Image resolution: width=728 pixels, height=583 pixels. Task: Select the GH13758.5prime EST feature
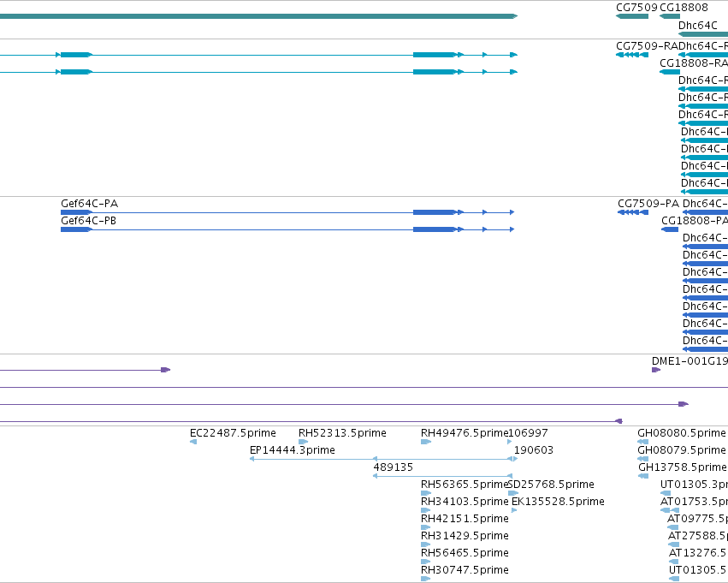coord(643,476)
